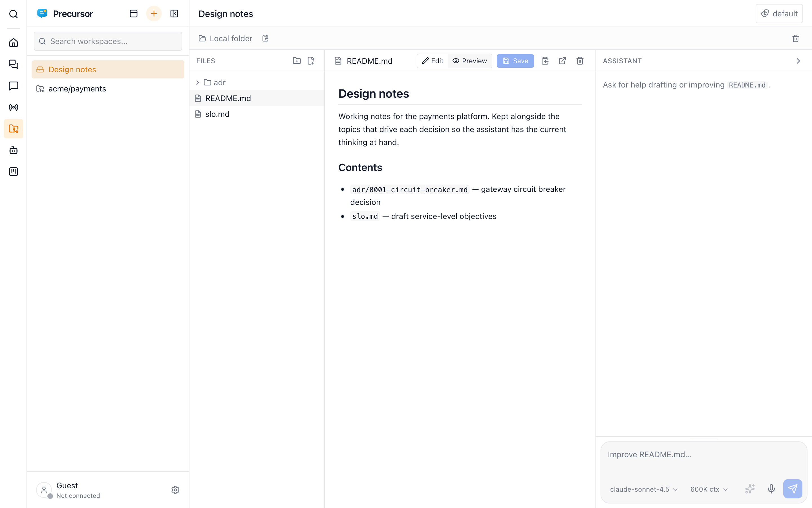Open the robot agents icon
812x508 pixels.
point(14,150)
